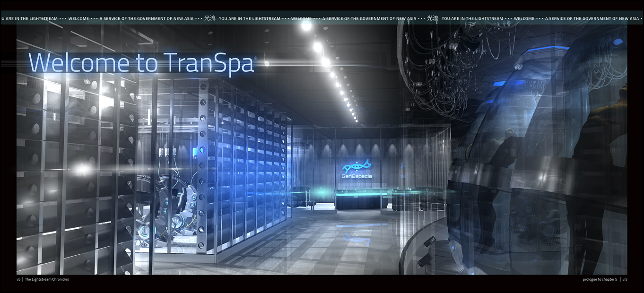The width and height of the screenshot is (644, 293).
Task: Click the registered trademark symbol after TranSpa
Action: pos(256,58)
